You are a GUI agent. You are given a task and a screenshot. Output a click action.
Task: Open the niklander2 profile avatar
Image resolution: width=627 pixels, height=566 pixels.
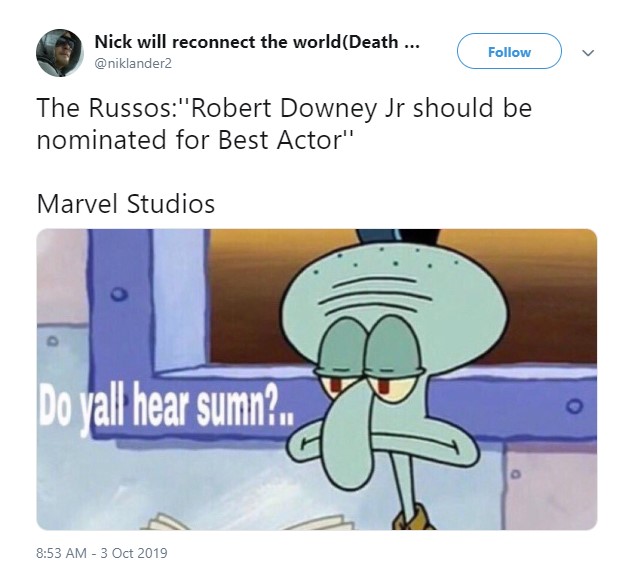click(60, 53)
